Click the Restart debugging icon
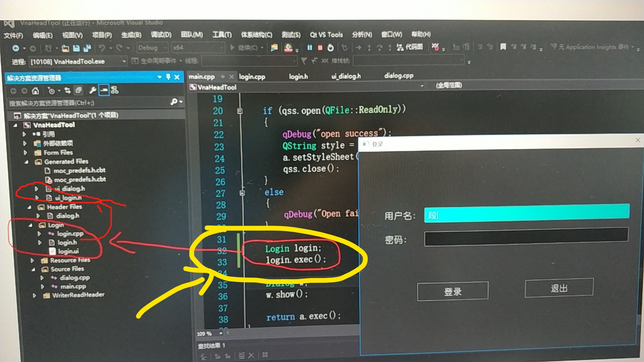Screen dimensions: 644x362 pos(330,48)
